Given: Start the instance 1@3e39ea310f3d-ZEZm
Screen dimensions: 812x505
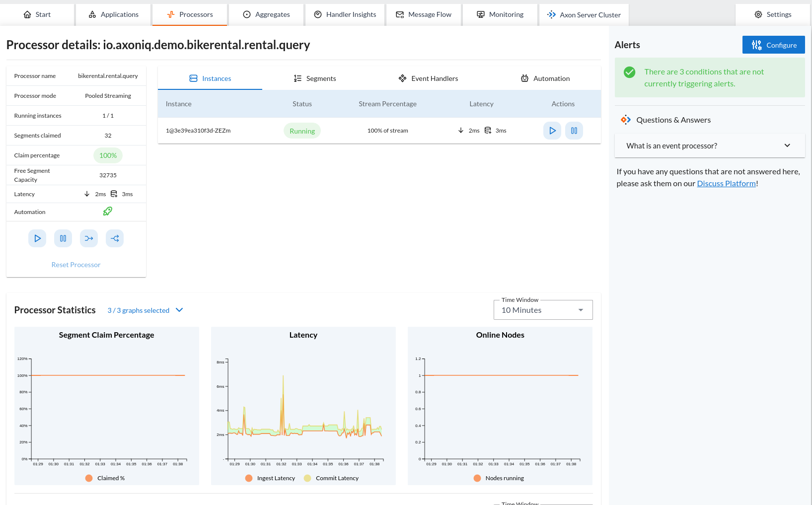Looking at the screenshot, I should coord(552,131).
